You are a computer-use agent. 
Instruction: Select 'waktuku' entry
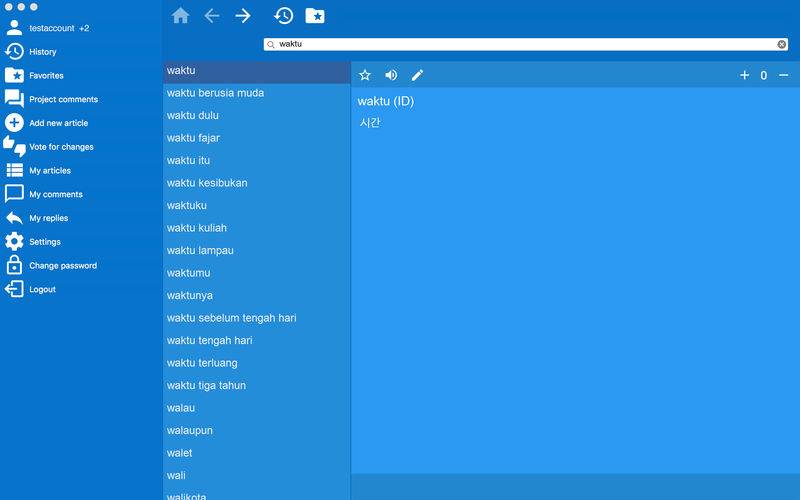[257, 205]
